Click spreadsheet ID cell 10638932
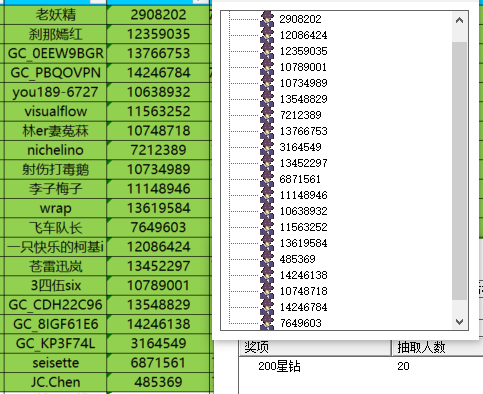The height and width of the screenshot is (394, 483). [x=158, y=92]
